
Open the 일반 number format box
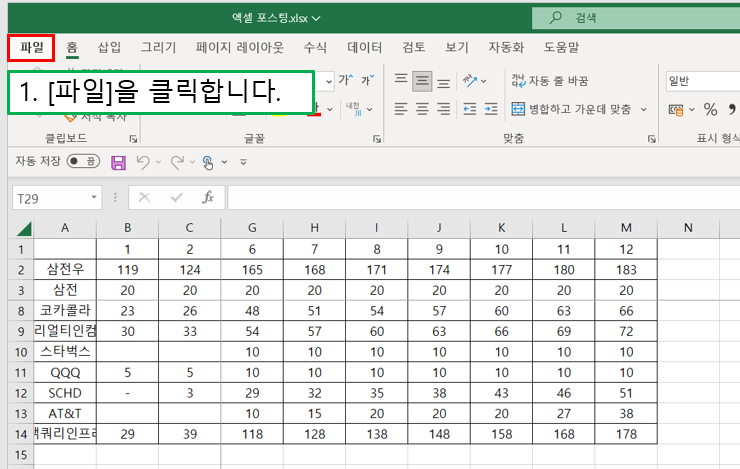[703, 81]
